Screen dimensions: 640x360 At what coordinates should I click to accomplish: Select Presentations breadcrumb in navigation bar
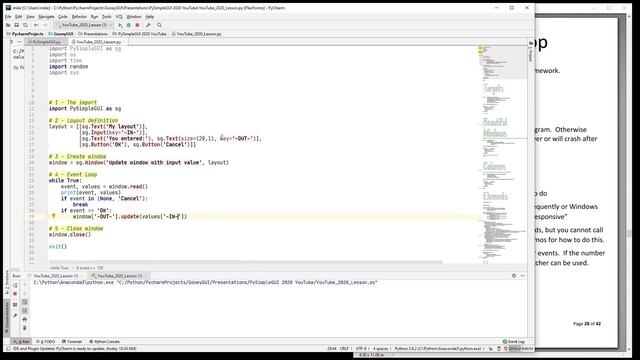(x=93, y=34)
